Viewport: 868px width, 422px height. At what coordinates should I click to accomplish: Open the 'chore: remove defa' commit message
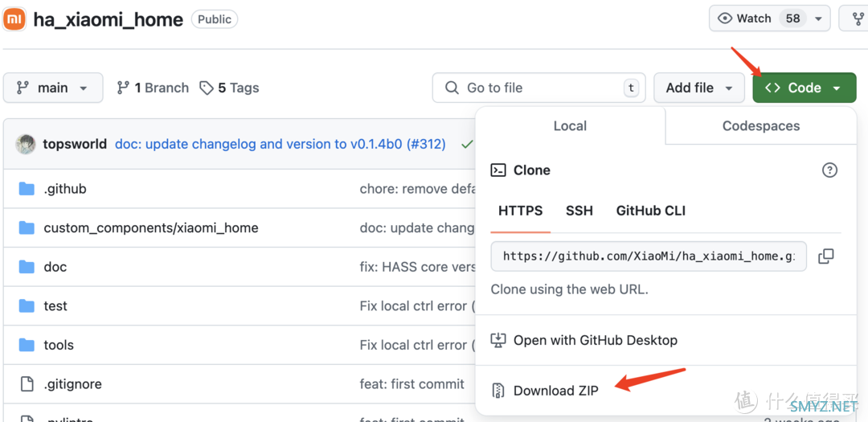coord(417,189)
